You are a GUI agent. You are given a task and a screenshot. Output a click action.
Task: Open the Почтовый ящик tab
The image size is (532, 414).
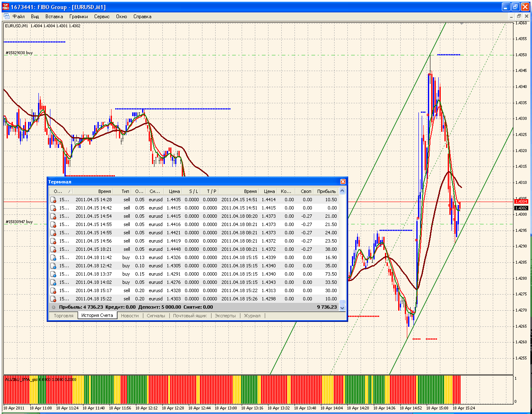190,316
